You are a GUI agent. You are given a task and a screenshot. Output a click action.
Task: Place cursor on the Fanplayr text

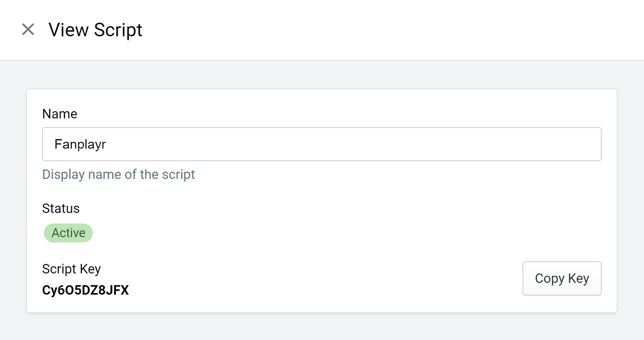coord(80,144)
